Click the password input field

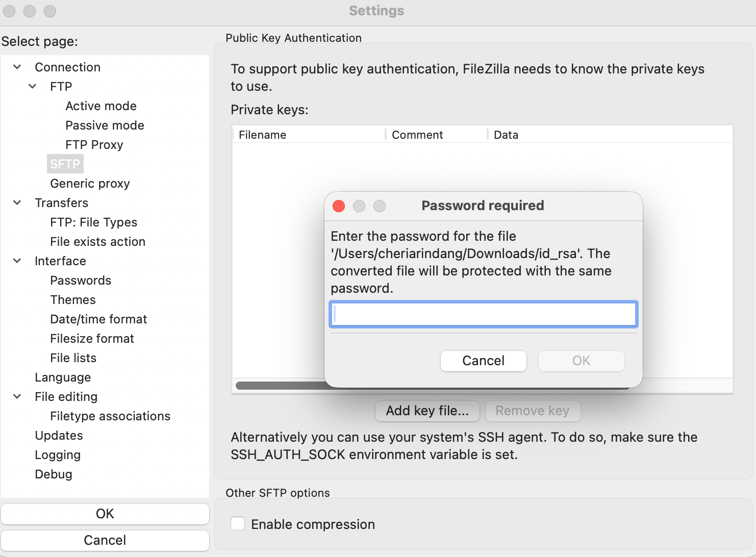[483, 314]
